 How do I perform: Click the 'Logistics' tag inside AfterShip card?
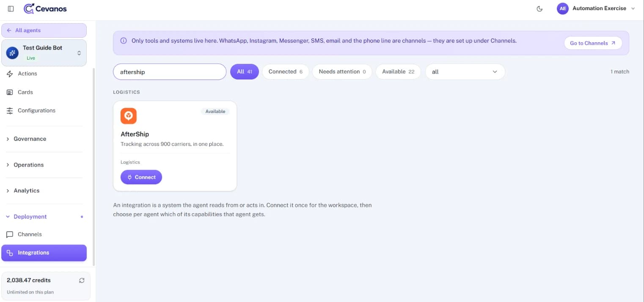coord(130,162)
